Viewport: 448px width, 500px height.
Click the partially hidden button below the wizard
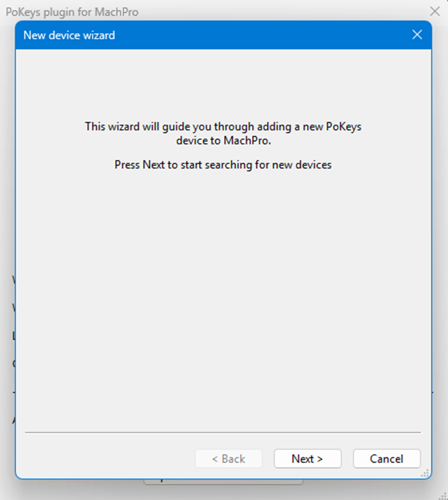[223, 482]
